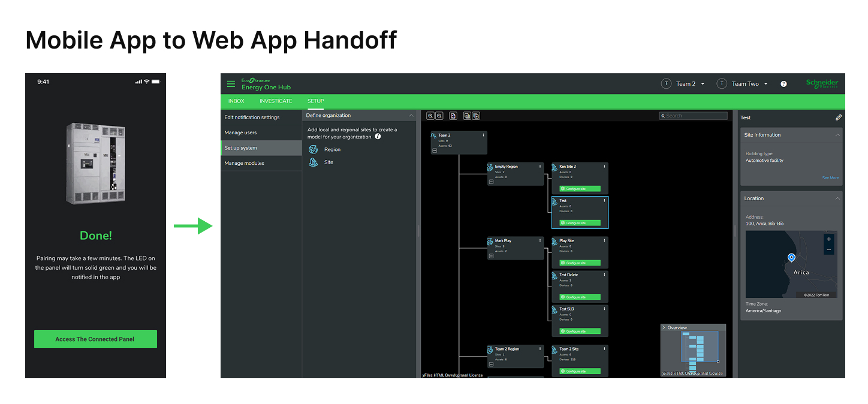This screenshot has height=404, width=868.
Task: Collapse the Overview minimap panel
Action: tap(664, 328)
